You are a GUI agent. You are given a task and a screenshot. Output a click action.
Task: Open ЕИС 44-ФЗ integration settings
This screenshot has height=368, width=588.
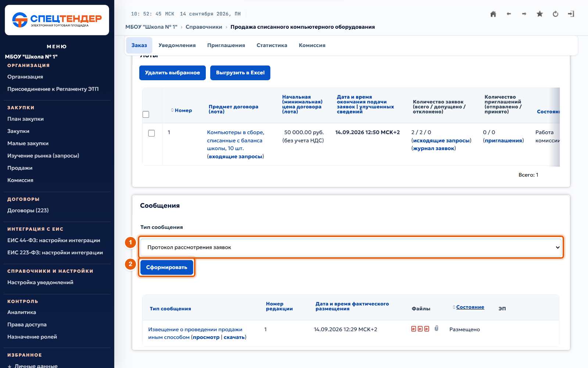pyautogui.click(x=54, y=240)
